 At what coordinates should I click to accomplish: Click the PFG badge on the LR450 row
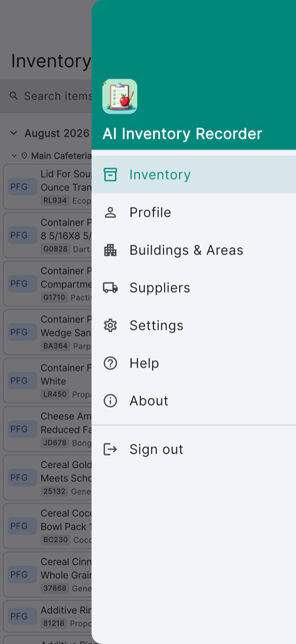pos(22,381)
